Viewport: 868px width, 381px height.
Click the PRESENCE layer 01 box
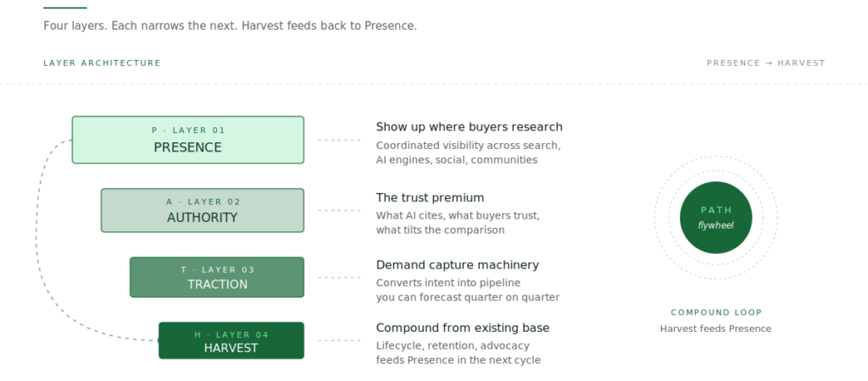coord(188,140)
